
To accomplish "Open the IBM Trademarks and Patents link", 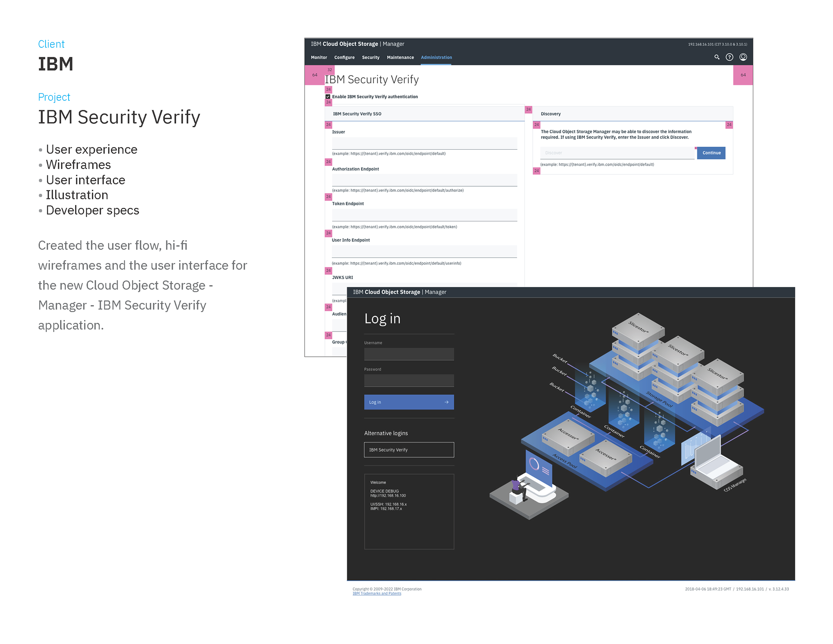I will click(377, 594).
